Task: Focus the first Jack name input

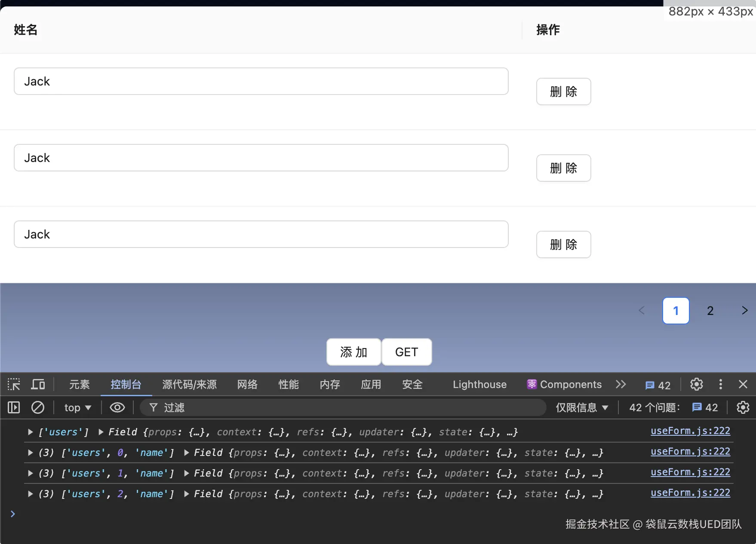Action: pyautogui.click(x=261, y=81)
